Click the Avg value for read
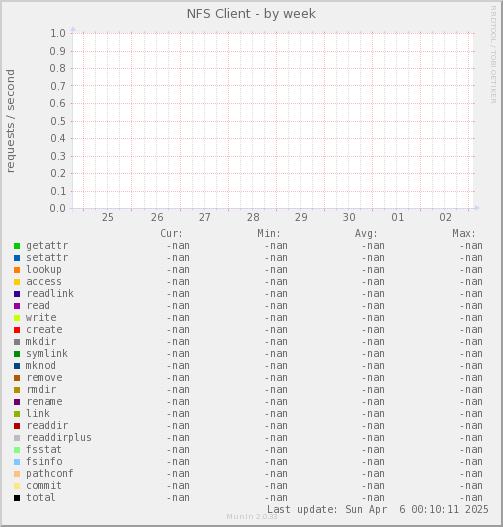 [x=373, y=306]
